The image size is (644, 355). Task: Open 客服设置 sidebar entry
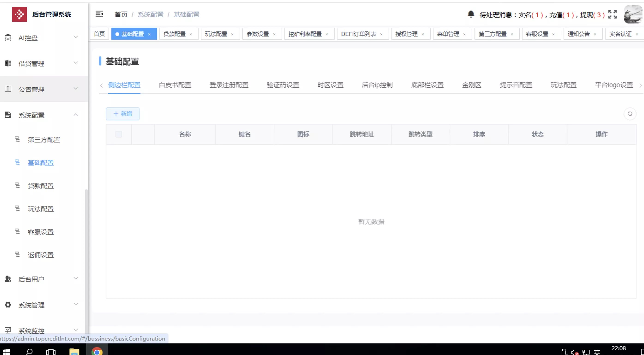click(x=41, y=232)
